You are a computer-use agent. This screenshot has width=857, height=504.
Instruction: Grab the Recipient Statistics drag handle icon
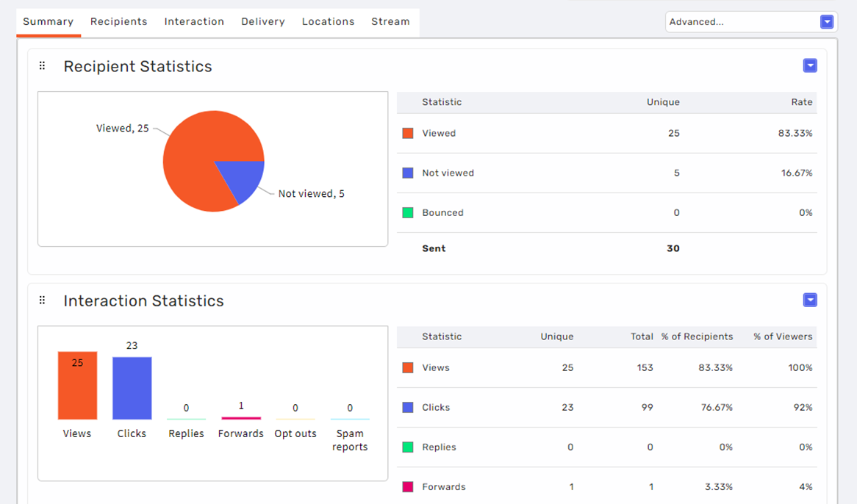[42, 66]
